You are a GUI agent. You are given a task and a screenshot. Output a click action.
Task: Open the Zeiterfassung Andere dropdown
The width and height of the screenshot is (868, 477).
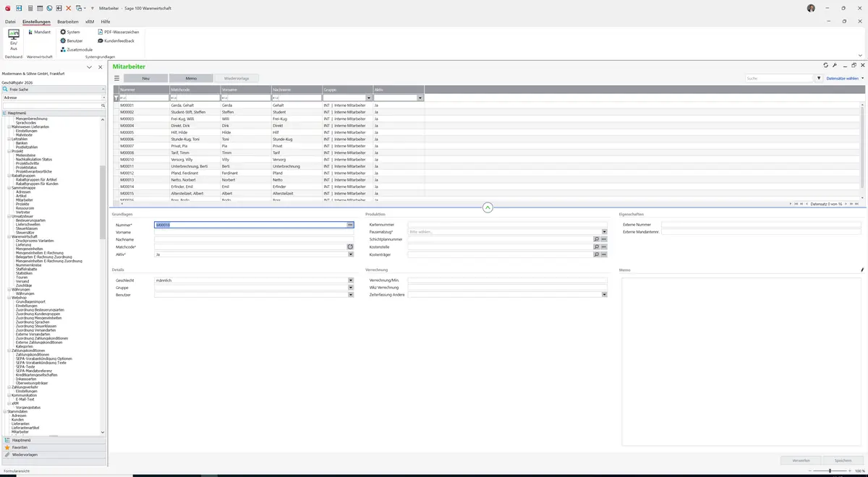pos(604,295)
